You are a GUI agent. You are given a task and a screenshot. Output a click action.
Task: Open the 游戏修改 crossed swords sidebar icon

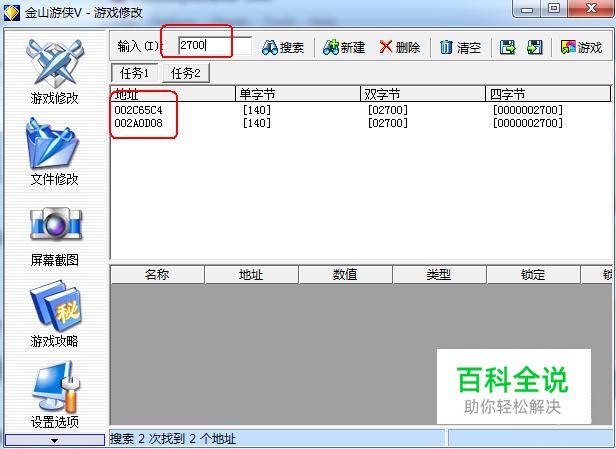pyautogui.click(x=55, y=64)
